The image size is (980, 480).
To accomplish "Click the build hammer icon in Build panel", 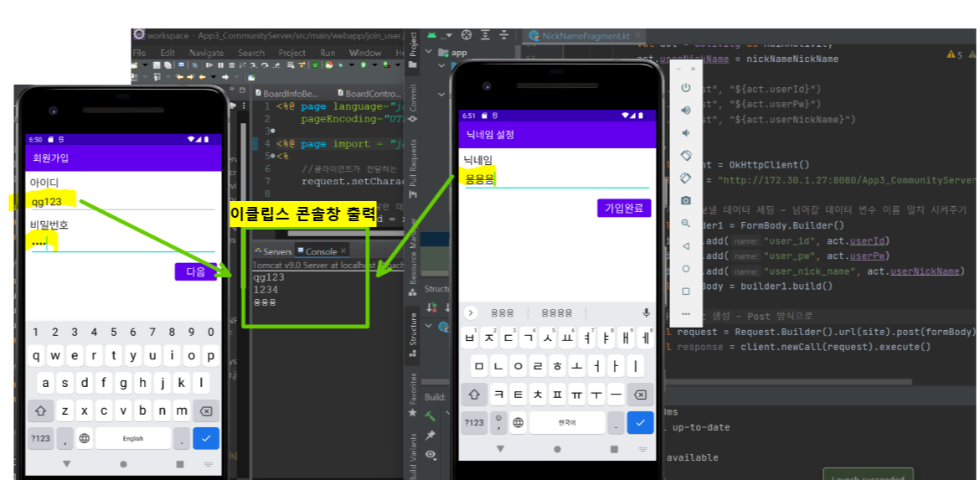I will pyautogui.click(x=430, y=415).
